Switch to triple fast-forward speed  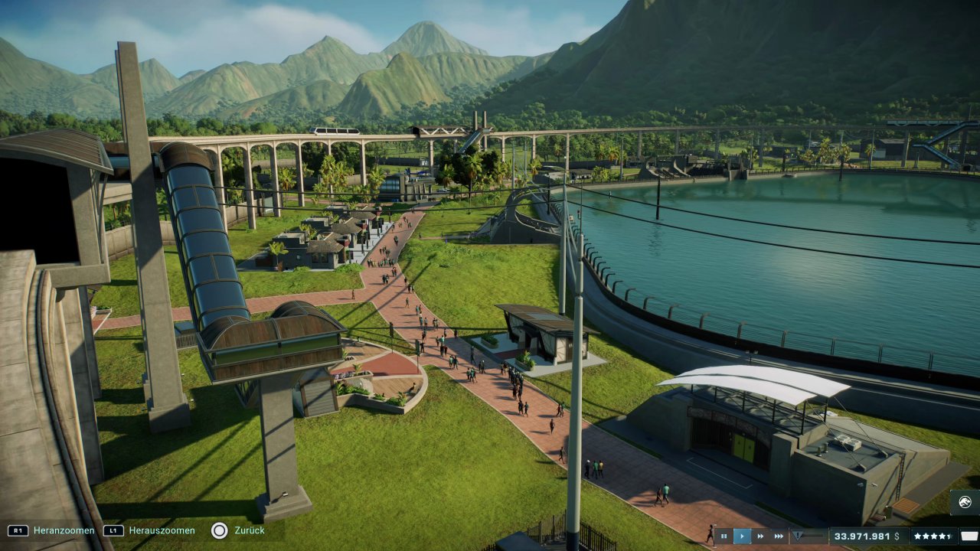pos(779,536)
